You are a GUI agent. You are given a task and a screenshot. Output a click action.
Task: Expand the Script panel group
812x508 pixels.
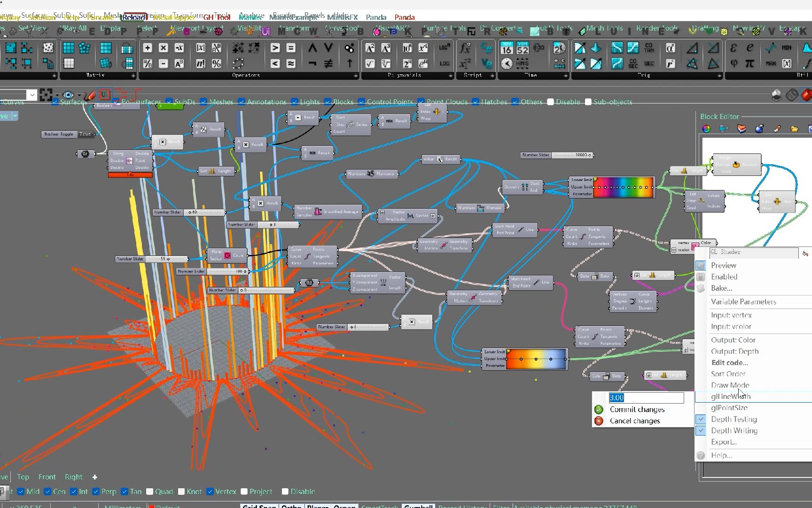[x=492, y=76]
